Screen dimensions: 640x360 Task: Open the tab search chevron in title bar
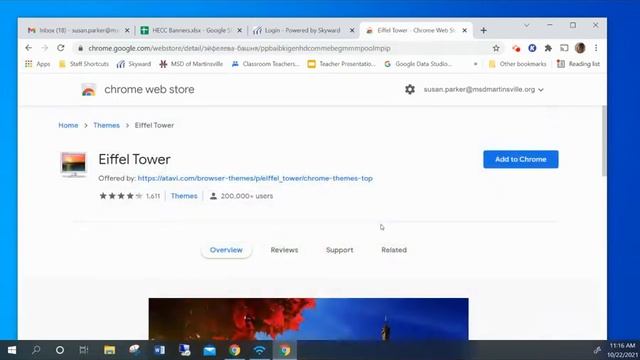pos(527,25)
